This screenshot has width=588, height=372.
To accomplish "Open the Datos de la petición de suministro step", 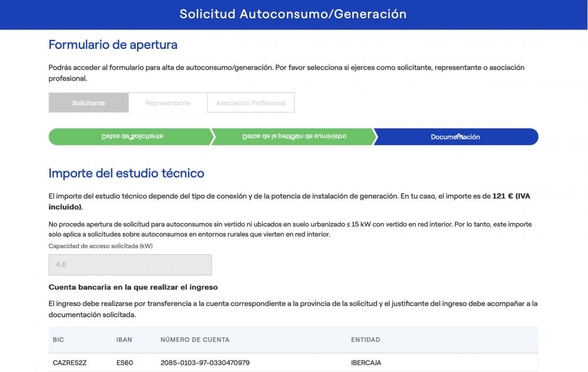I will pos(293,137).
